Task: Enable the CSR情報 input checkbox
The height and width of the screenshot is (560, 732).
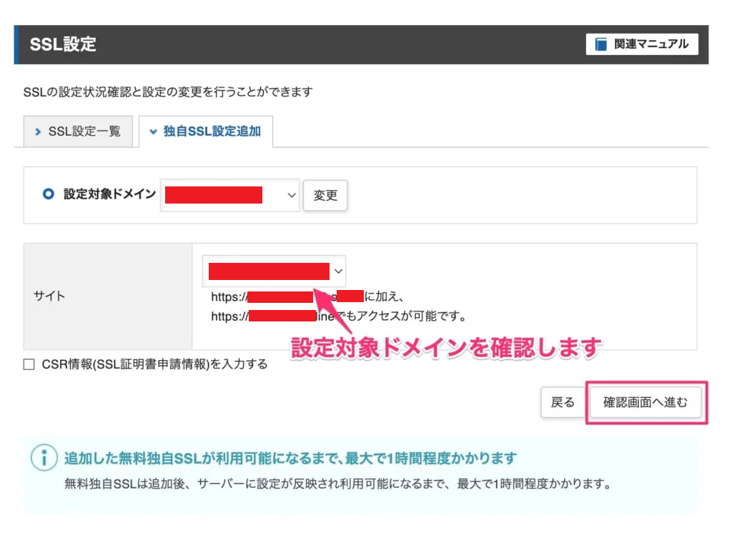Action: coord(29,364)
